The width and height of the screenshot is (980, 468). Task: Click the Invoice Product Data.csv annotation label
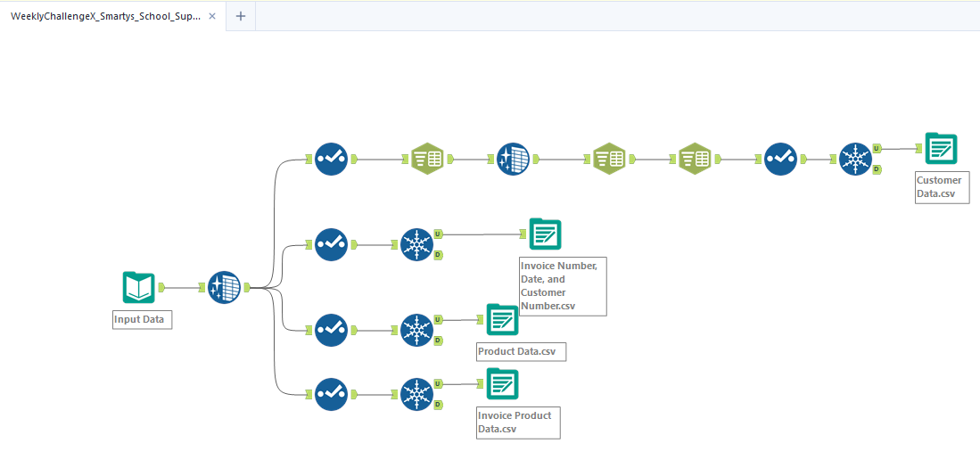coord(517,423)
